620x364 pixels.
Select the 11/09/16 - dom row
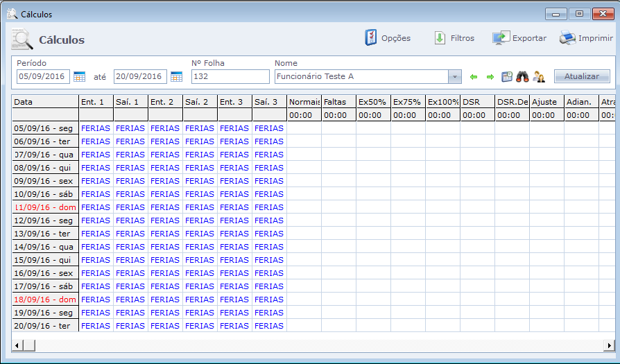click(45, 207)
